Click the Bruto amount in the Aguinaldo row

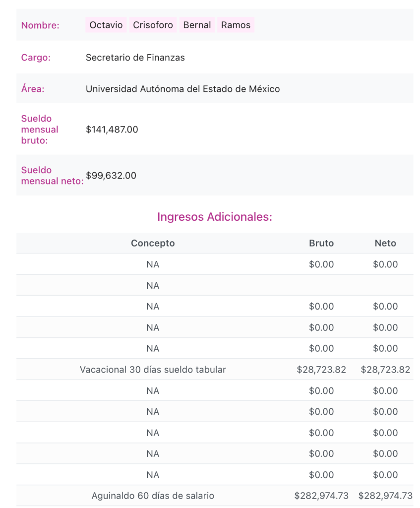pyautogui.click(x=321, y=496)
